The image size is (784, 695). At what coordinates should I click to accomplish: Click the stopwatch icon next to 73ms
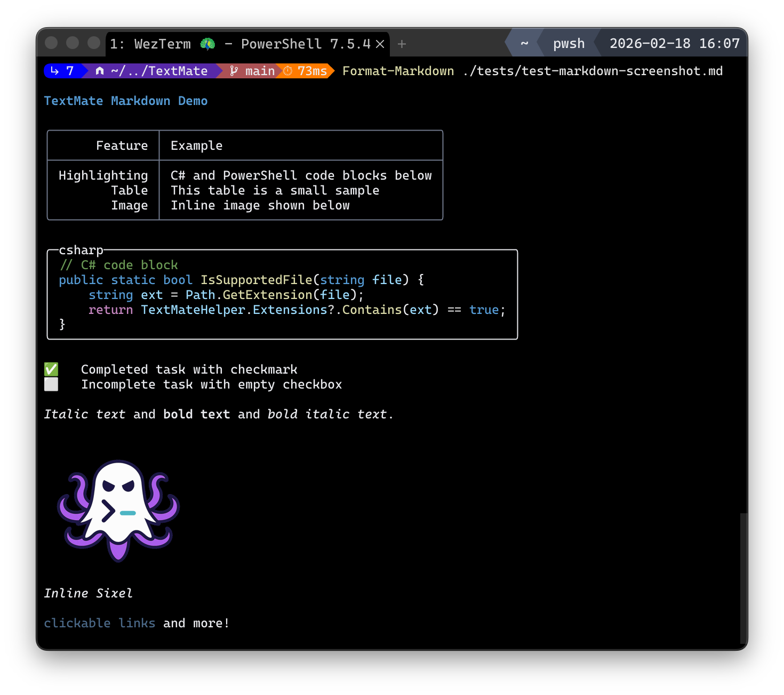pos(287,70)
